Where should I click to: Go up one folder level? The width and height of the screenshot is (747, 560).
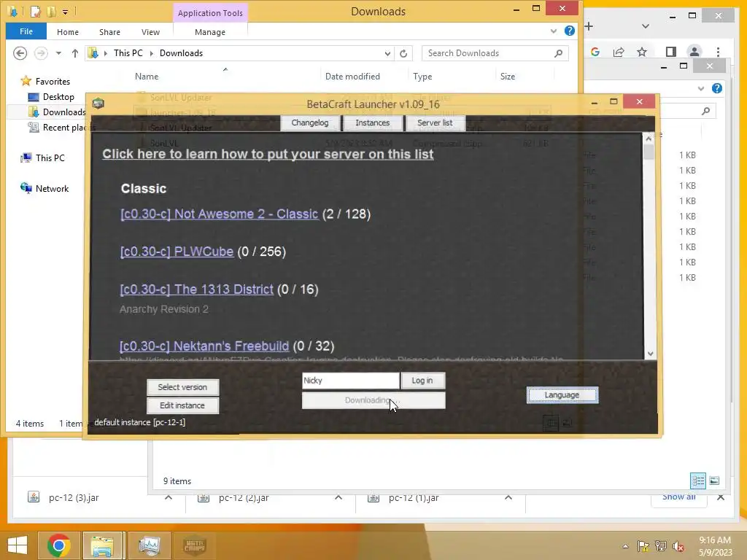point(75,53)
